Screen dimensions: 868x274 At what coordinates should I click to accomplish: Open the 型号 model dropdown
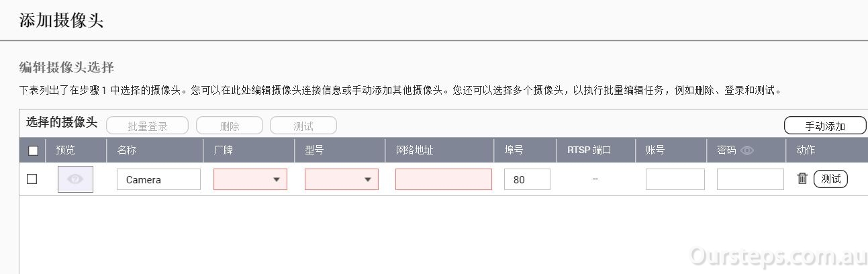[342, 179]
